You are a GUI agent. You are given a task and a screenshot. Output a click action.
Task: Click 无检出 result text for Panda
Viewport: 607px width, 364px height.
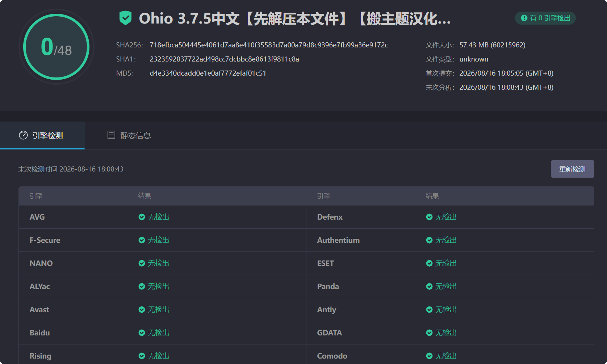[446, 286]
